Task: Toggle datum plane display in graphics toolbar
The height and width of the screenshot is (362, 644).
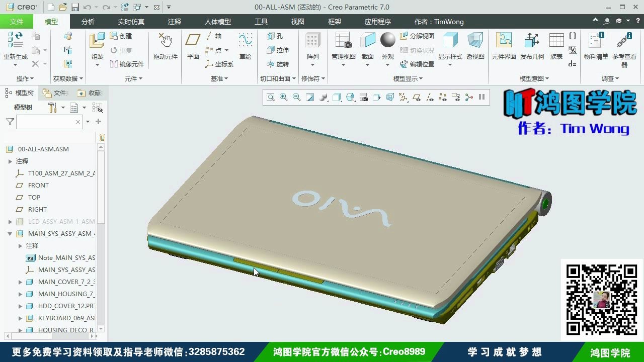Action: [417, 97]
